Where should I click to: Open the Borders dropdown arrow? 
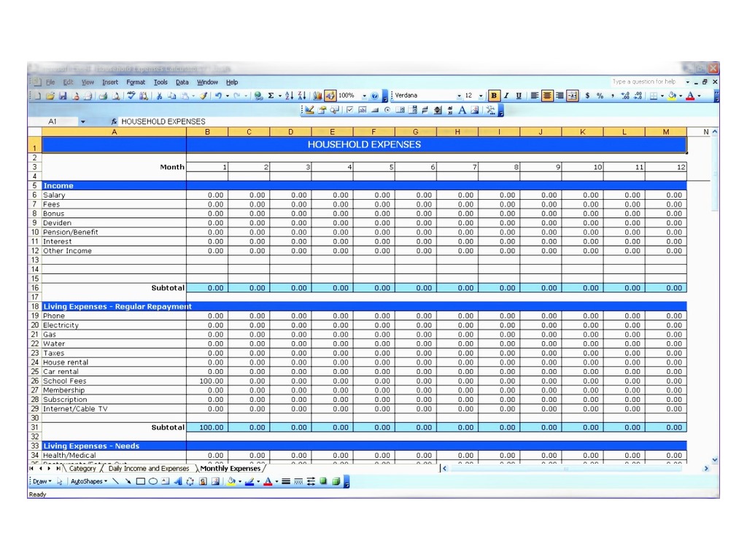click(x=662, y=96)
